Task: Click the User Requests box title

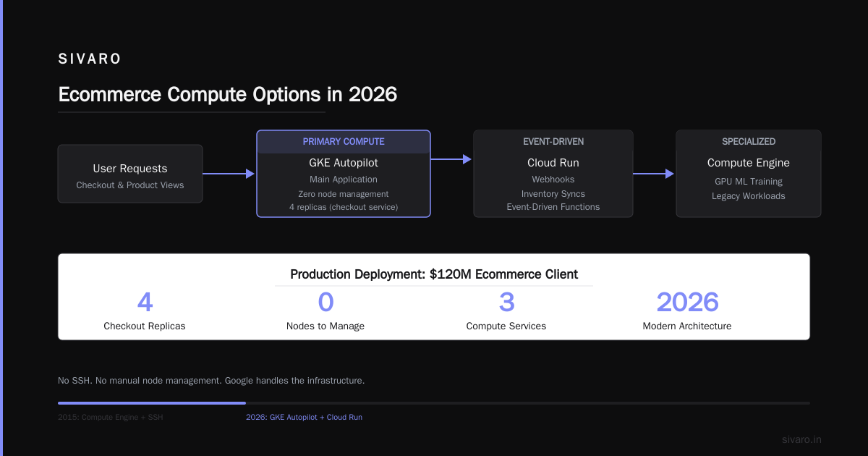Action: point(130,169)
